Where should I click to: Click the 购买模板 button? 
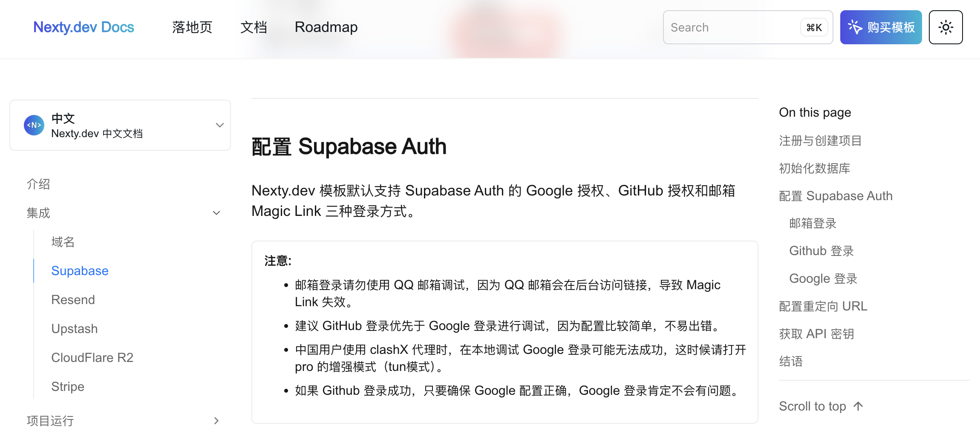(881, 27)
